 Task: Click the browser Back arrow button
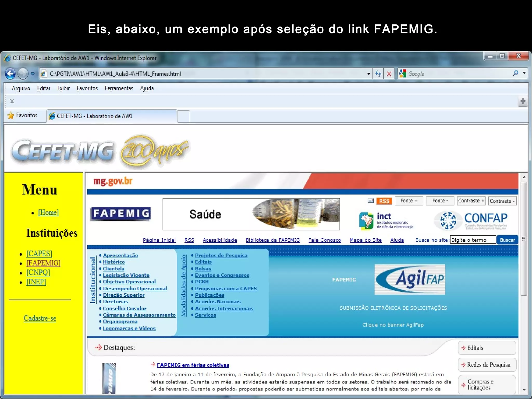pyautogui.click(x=11, y=74)
